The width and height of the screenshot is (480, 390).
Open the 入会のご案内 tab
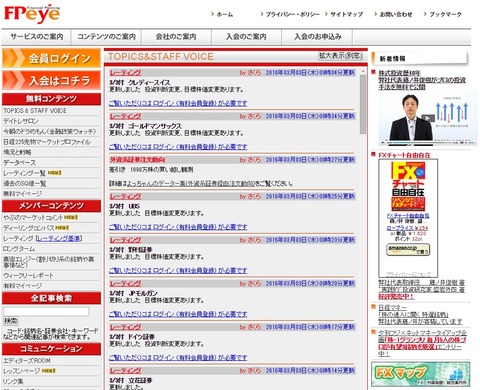(x=246, y=37)
